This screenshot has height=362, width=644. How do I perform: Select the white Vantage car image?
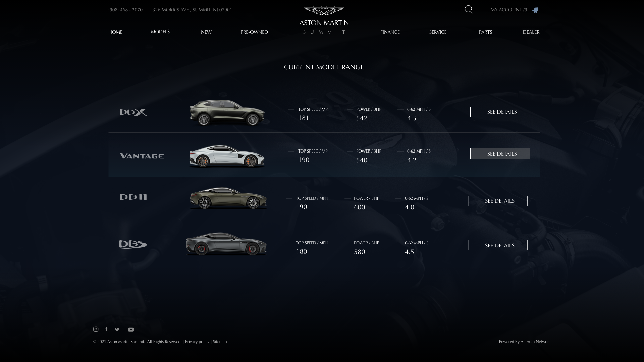(227, 156)
